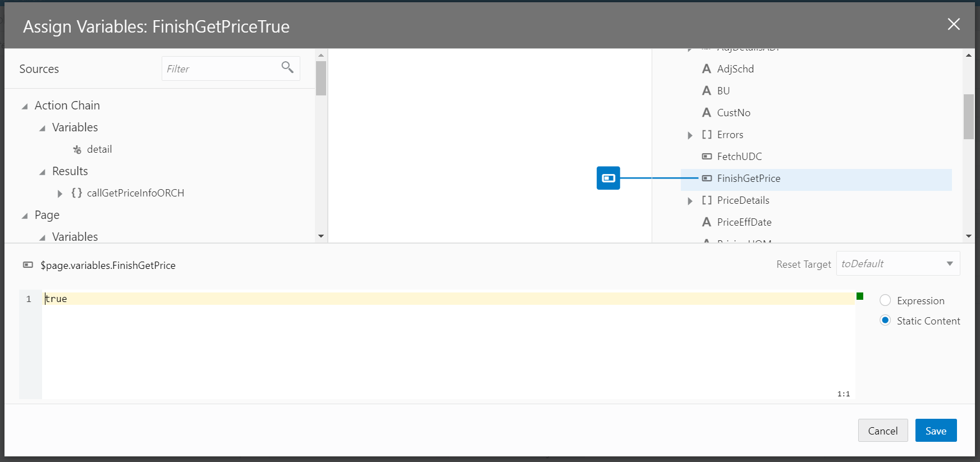The image size is (980, 462).
Task: Save the variable assignment
Action: click(x=936, y=431)
